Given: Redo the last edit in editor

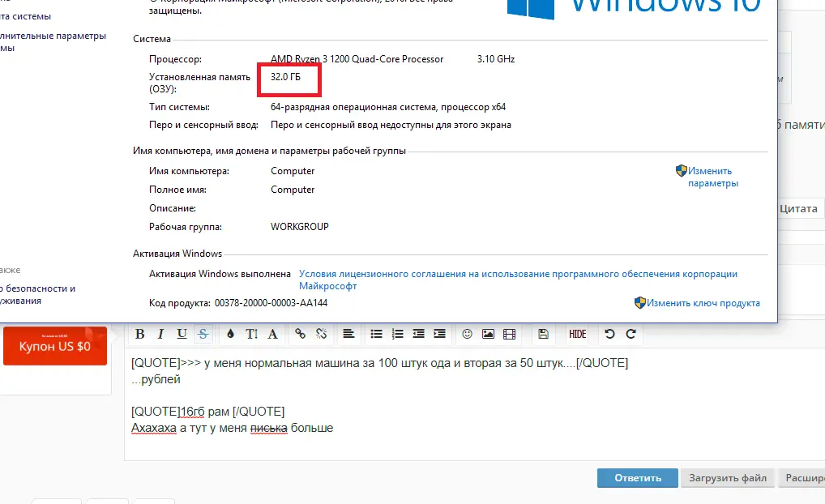Looking at the screenshot, I should coord(631,334).
